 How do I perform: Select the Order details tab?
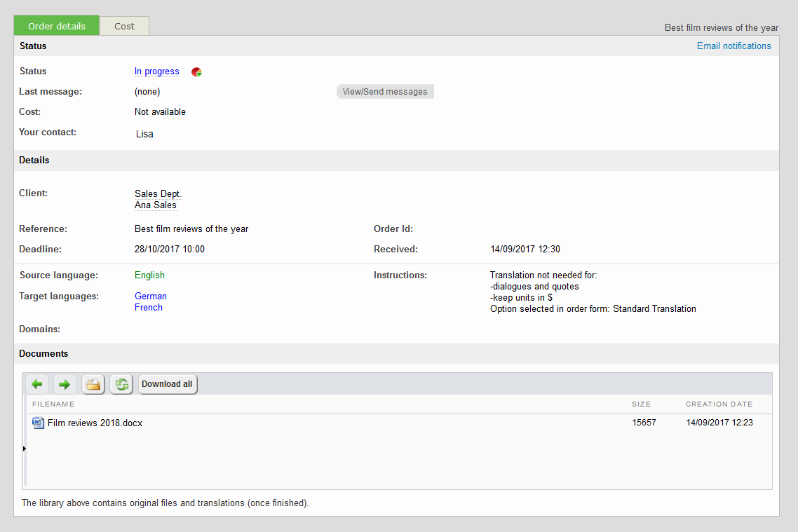(x=57, y=26)
